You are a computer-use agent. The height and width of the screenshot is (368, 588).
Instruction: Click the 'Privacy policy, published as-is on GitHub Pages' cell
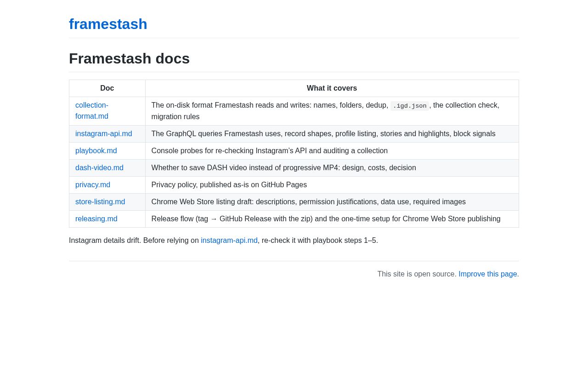(x=332, y=185)
